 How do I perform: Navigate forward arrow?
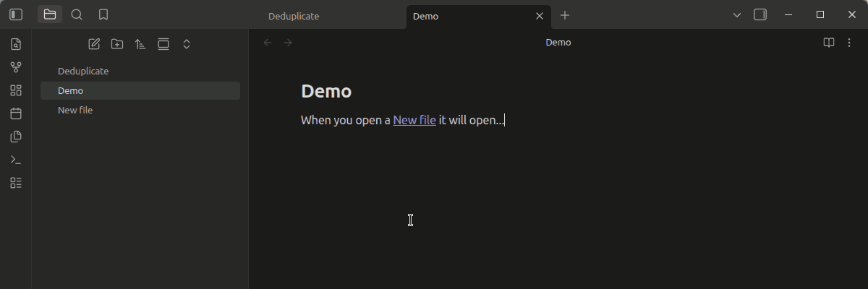pos(288,43)
